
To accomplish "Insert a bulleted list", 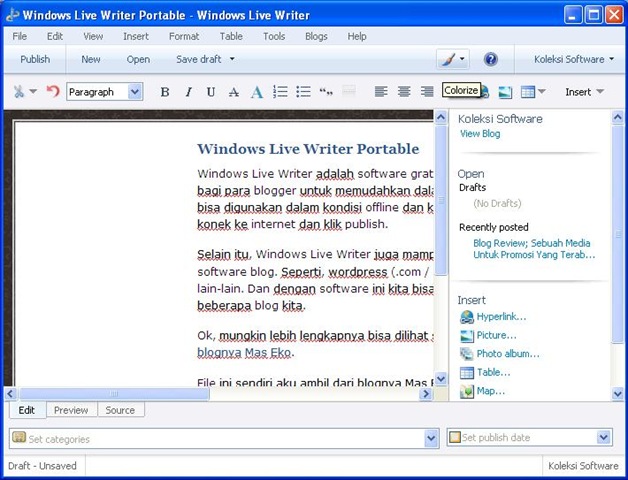I will click(303, 92).
